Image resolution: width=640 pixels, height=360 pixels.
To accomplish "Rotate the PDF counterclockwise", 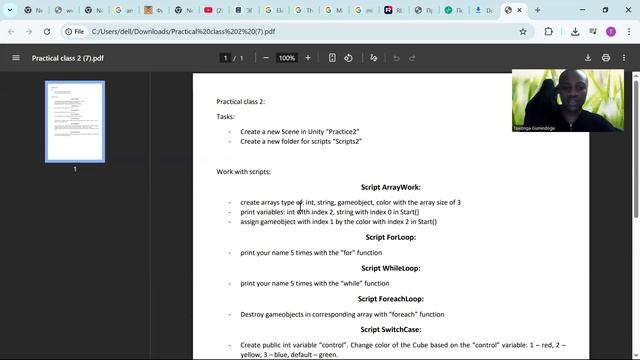I will (348, 58).
